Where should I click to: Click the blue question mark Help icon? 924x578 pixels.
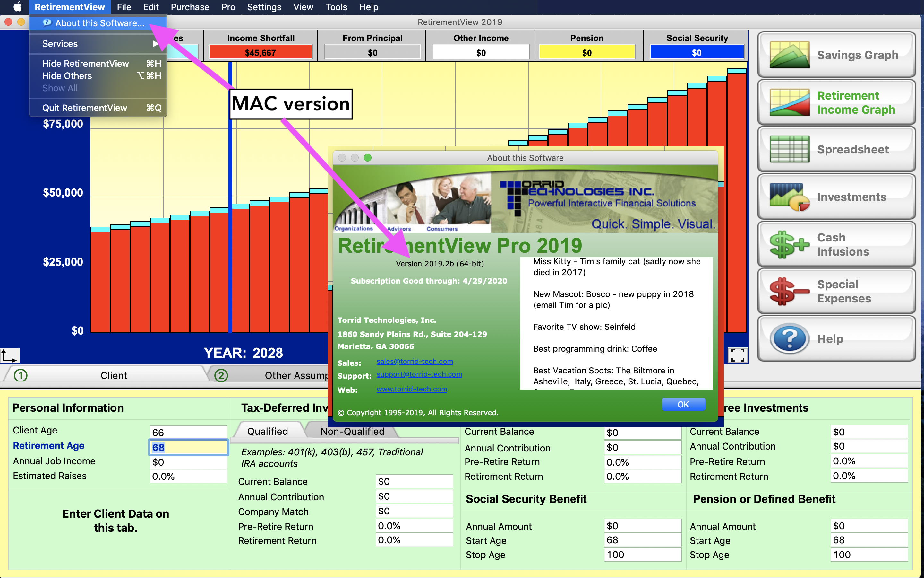pyautogui.click(x=789, y=338)
